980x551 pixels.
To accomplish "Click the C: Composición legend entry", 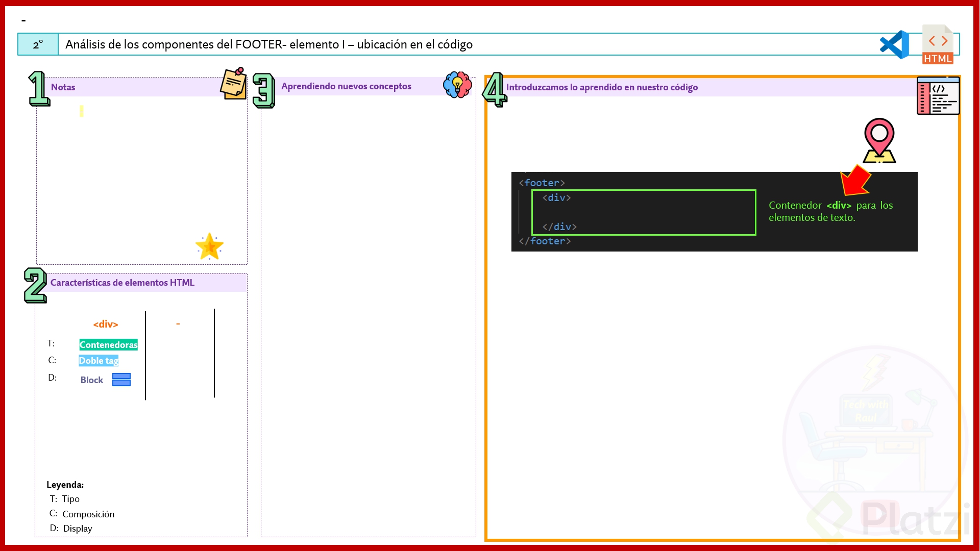I will 82,514.
